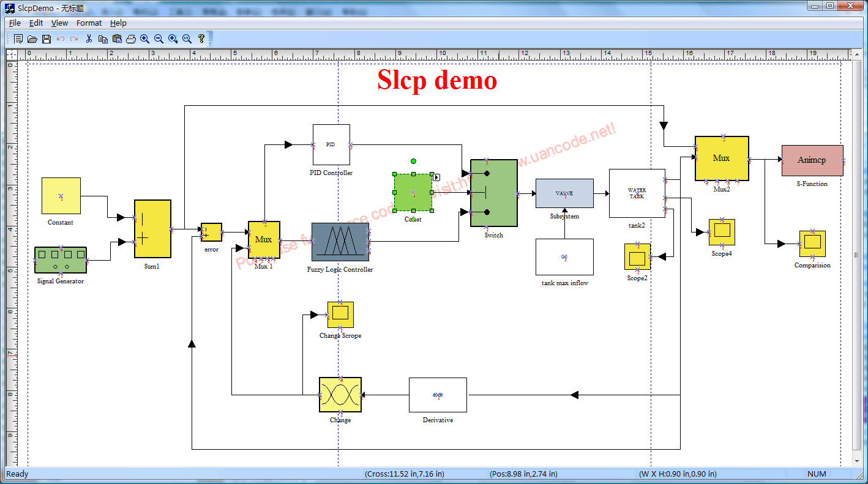Click the Fuzzy Logic Controller label
The height and width of the screenshot is (484, 868).
(340, 269)
